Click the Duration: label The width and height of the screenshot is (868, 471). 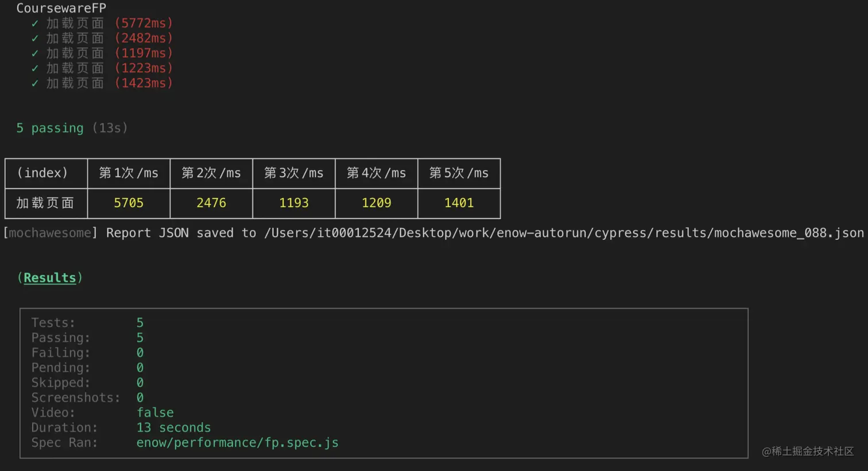click(x=64, y=427)
